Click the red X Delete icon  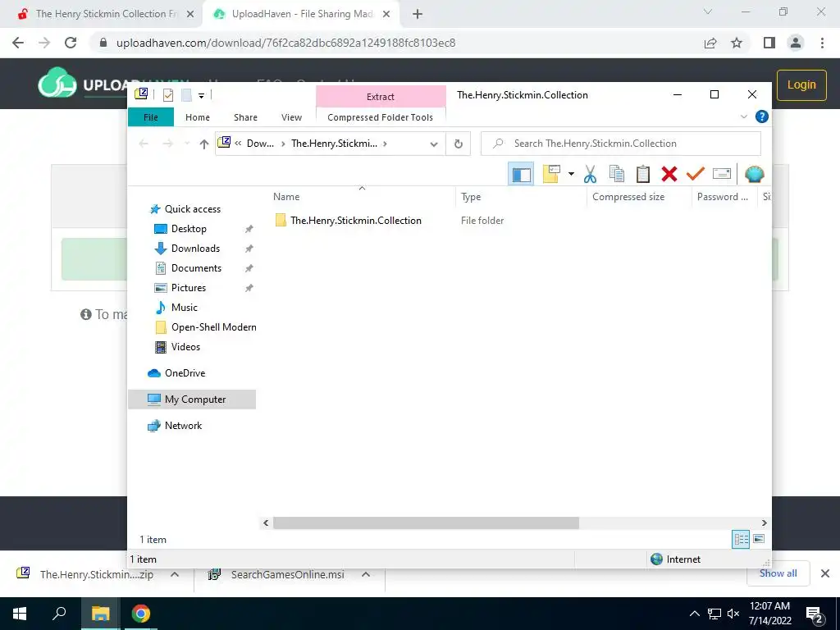[669, 174]
